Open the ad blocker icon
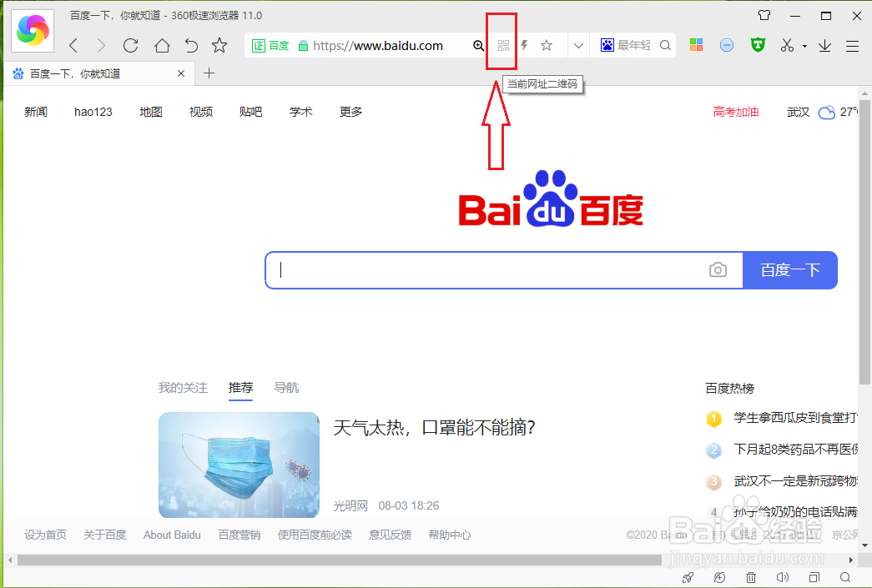 (x=726, y=45)
